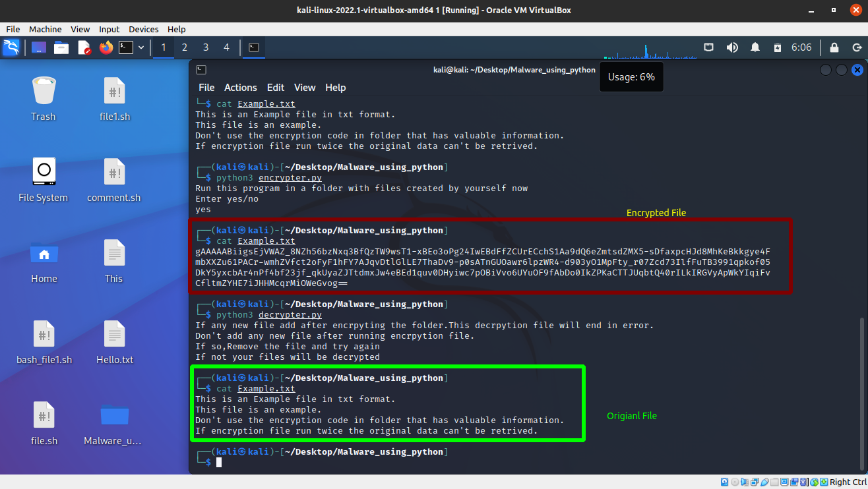The height and width of the screenshot is (489, 868).
Task: Click the VirtualBox CPU virtualization status icon
Action: (x=803, y=482)
